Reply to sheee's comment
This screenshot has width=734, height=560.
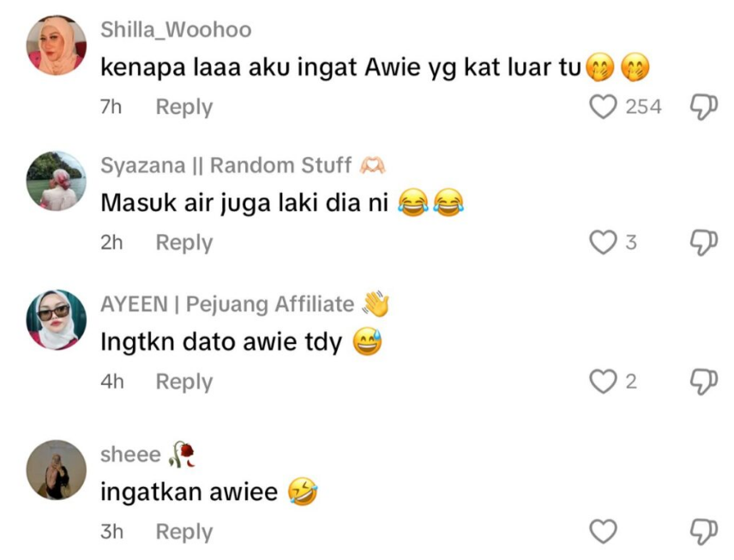[184, 532]
